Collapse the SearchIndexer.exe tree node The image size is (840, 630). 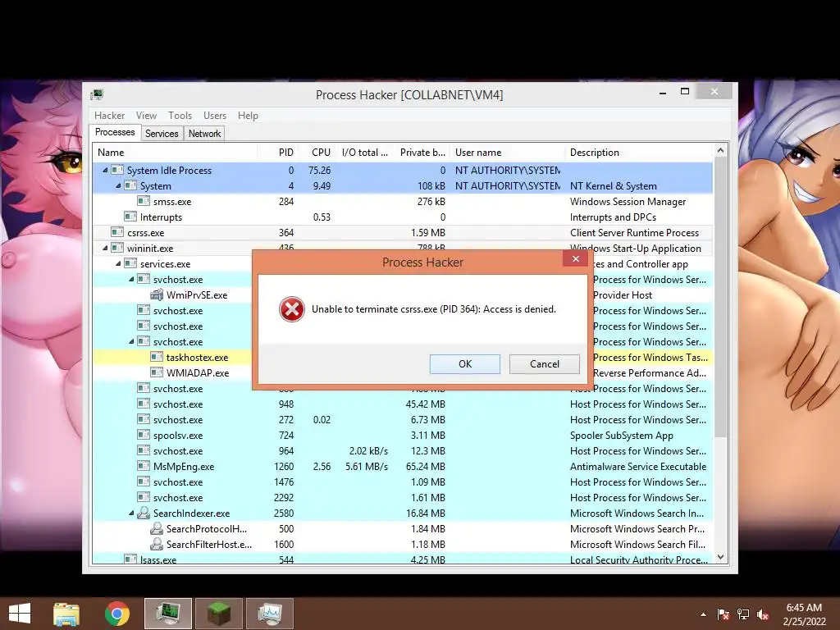click(131, 514)
